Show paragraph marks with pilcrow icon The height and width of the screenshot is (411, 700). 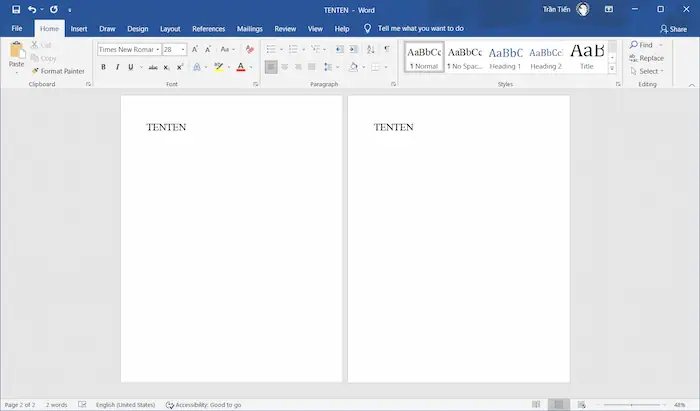pos(387,49)
